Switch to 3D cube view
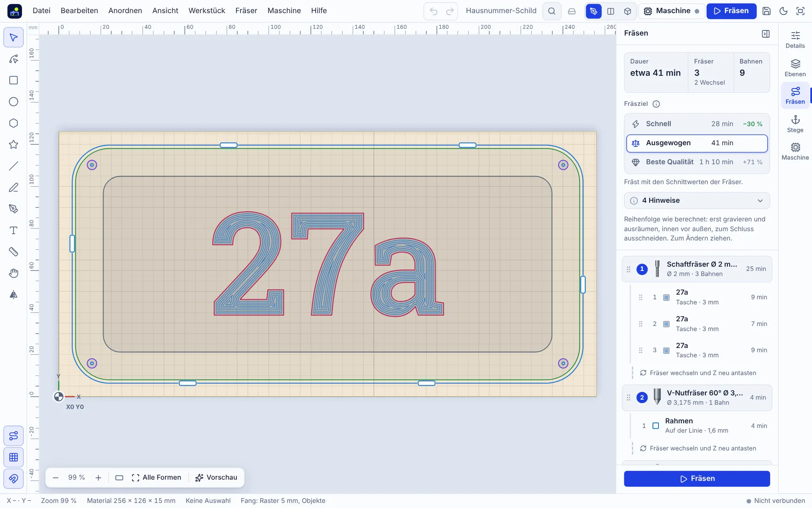 pos(628,11)
